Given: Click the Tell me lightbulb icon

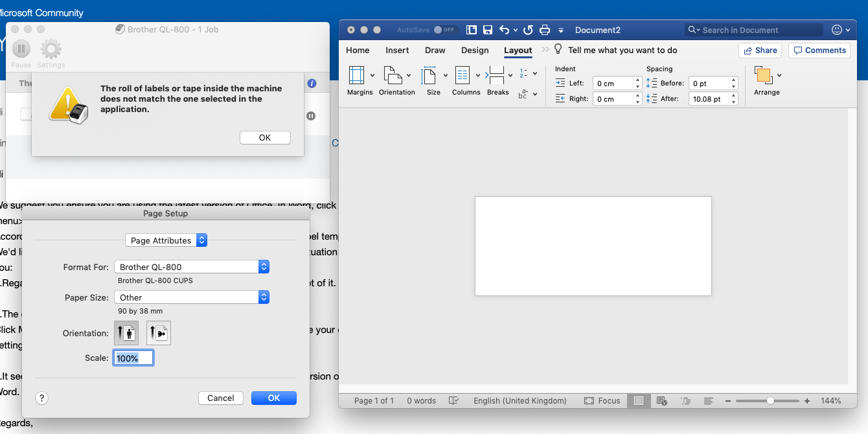Looking at the screenshot, I should tap(558, 50).
